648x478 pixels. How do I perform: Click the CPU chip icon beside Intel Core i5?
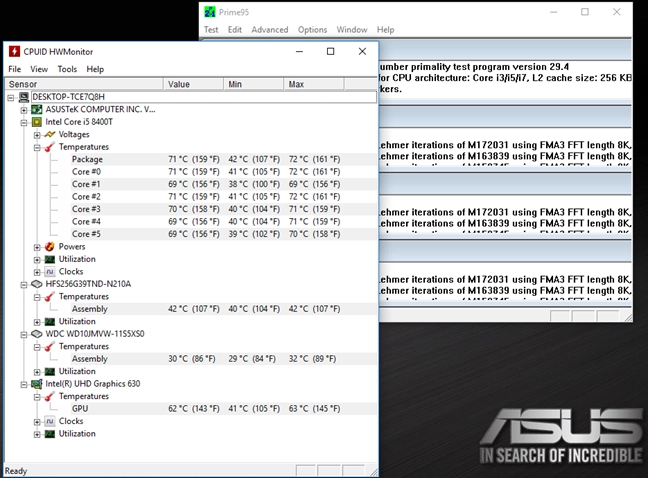click(37, 122)
